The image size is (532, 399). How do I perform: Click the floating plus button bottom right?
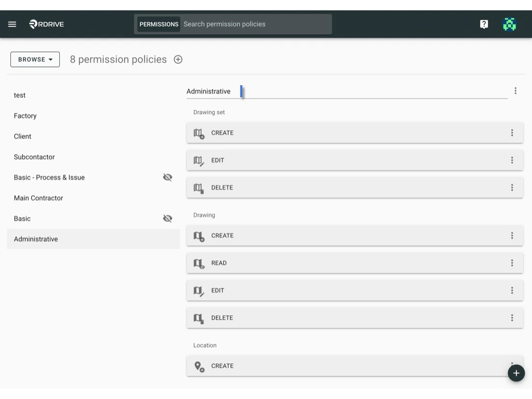tap(516, 373)
